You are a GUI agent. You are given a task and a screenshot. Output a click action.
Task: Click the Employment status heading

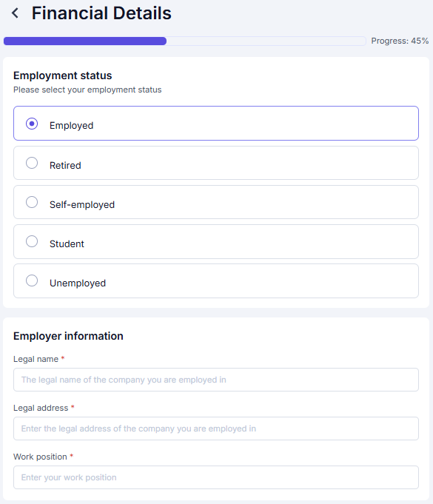click(x=63, y=75)
